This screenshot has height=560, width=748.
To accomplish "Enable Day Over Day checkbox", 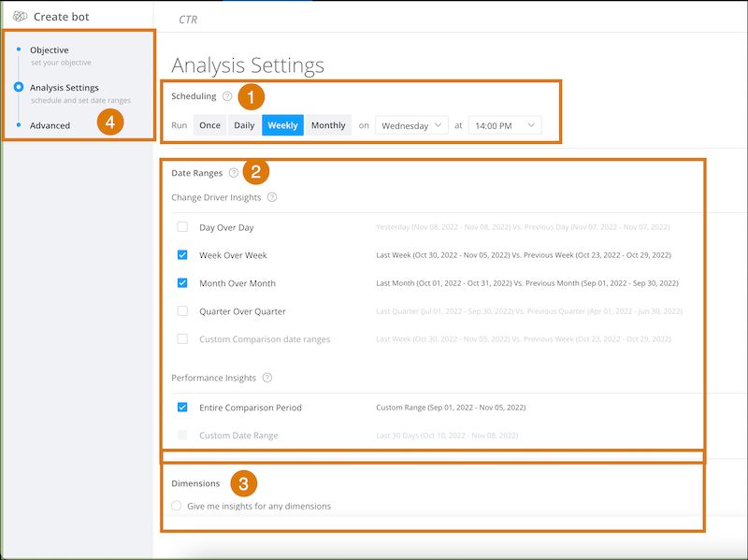I will point(182,226).
